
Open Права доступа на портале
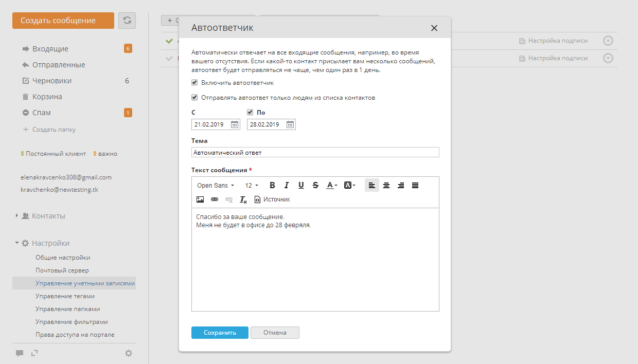pos(74,335)
